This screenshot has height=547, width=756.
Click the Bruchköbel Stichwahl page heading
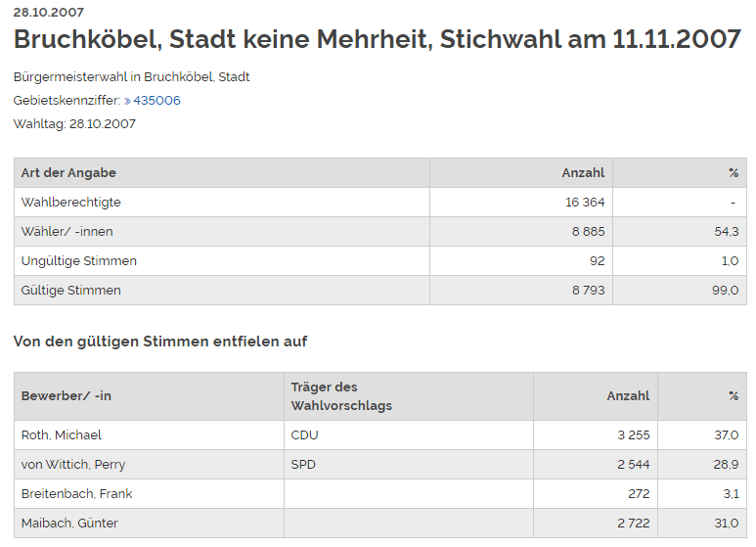click(377, 40)
